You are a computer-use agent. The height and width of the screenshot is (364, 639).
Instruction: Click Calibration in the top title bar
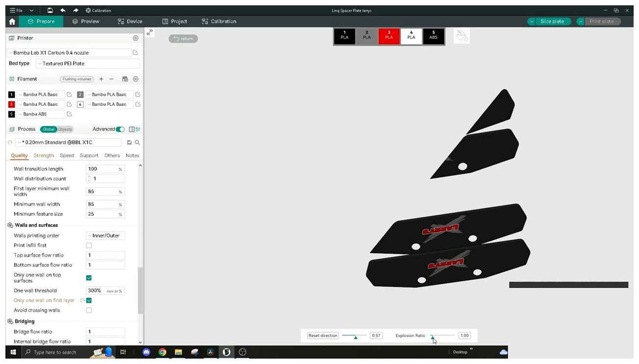[98, 10]
